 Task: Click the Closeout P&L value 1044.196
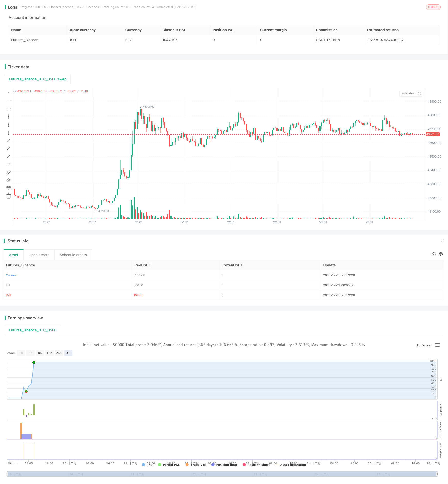pyautogui.click(x=170, y=40)
